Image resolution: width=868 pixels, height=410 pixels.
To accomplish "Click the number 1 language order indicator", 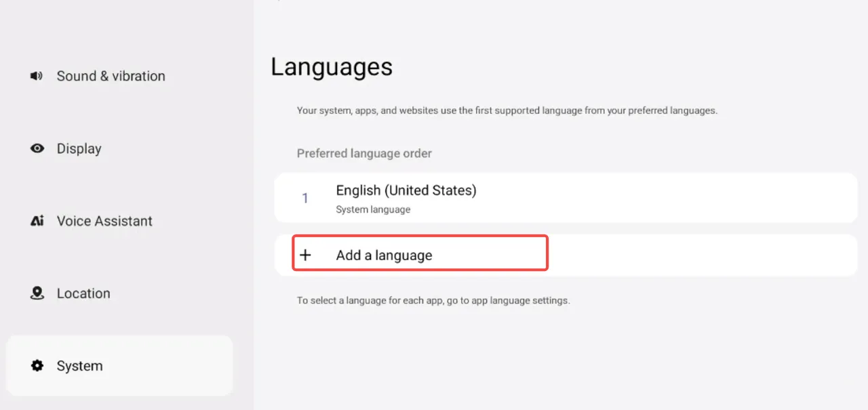I will coord(305,199).
